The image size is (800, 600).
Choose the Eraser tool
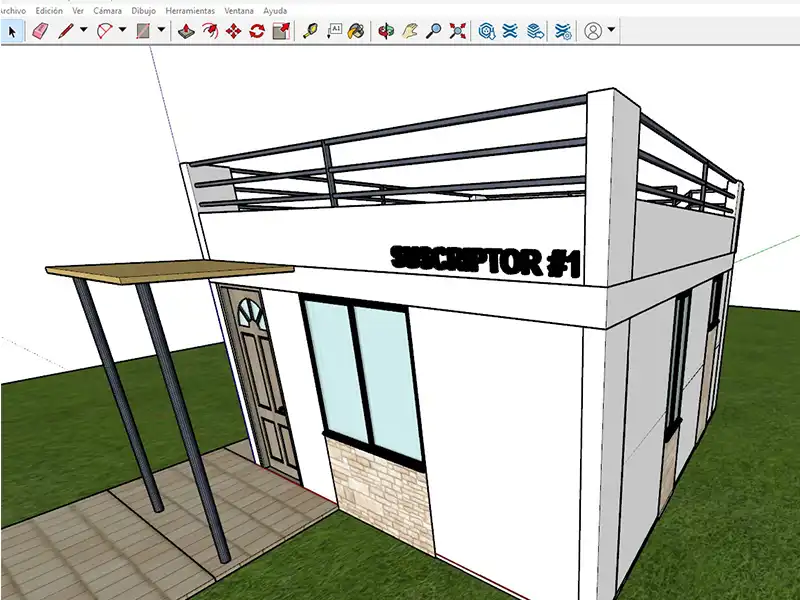click(40, 31)
